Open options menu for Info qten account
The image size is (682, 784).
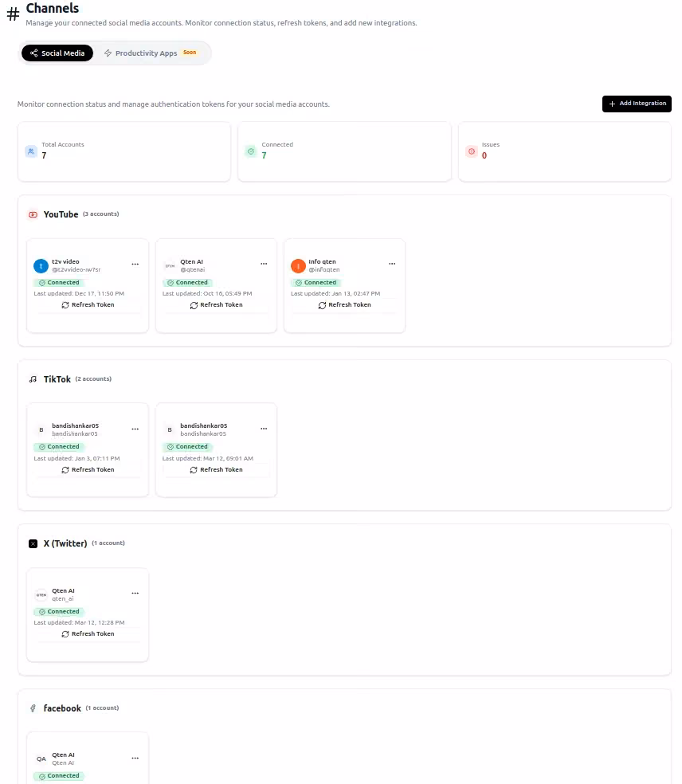[392, 264]
